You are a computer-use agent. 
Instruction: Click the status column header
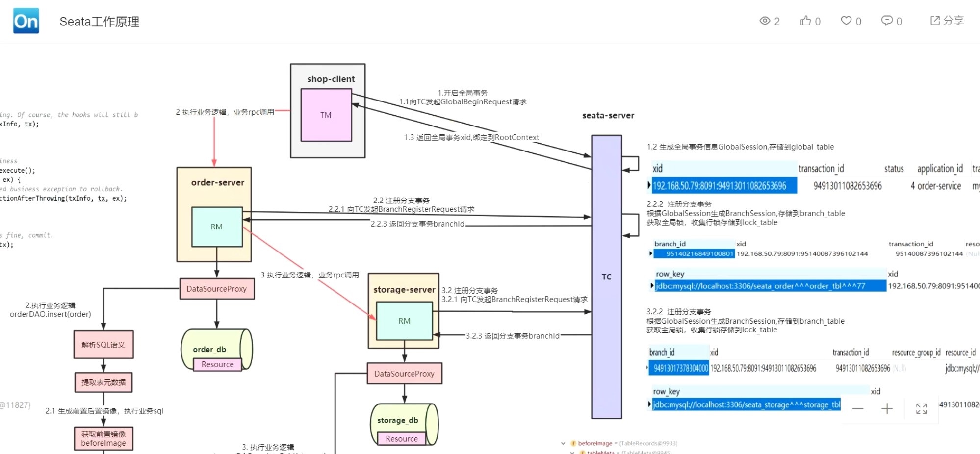click(x=894, y=169)
